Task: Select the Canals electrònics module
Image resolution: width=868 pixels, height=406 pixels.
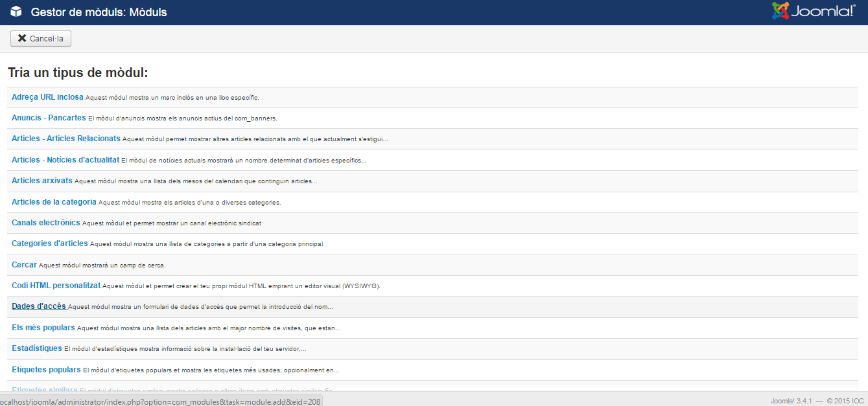Action: (45, 223)
